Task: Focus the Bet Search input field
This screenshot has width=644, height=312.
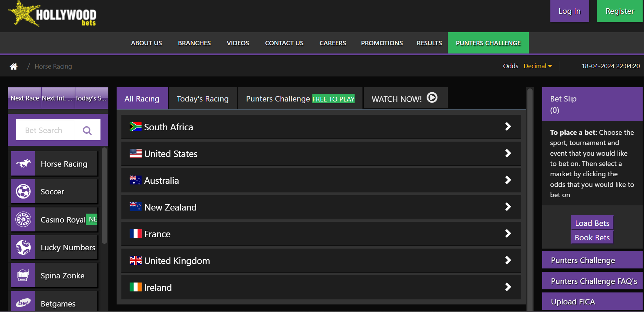Action: coord(45,130)
